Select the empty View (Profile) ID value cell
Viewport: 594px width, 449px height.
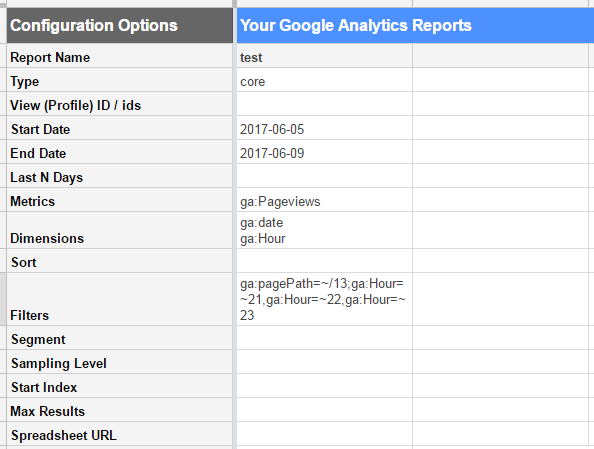pos(324,104)
